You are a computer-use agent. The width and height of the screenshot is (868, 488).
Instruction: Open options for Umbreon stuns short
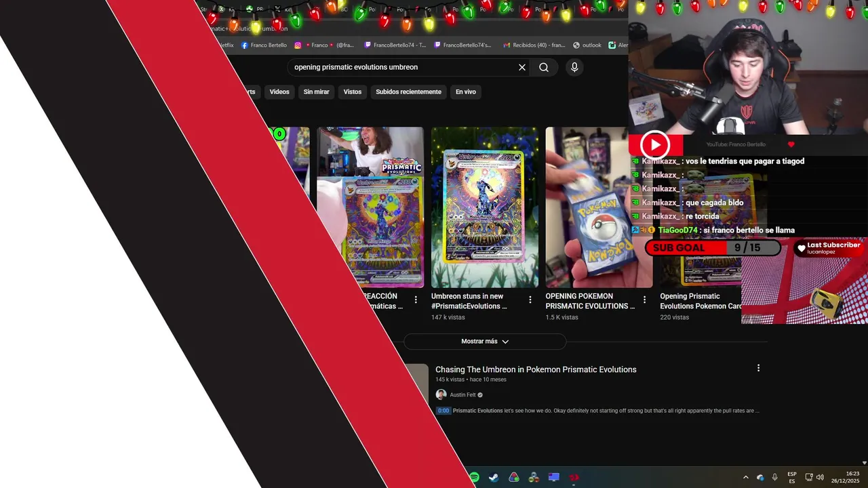530,300
